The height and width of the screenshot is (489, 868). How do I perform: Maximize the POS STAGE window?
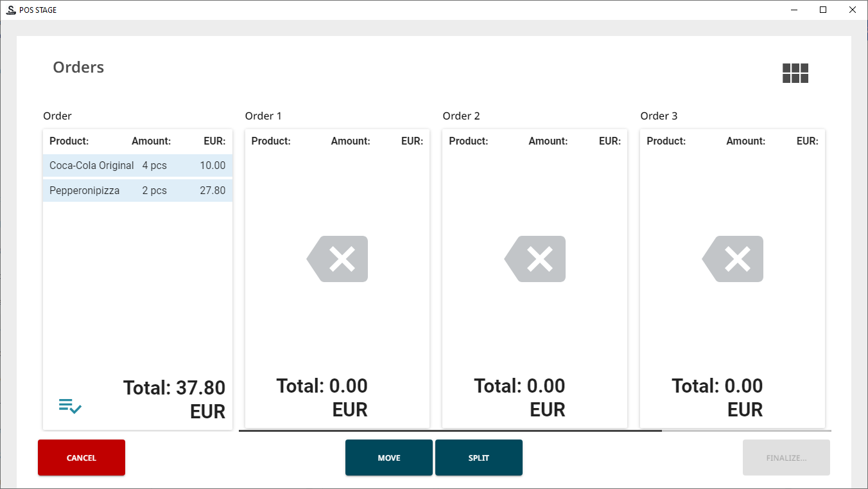pyautogui.click(x=823, y=10)
